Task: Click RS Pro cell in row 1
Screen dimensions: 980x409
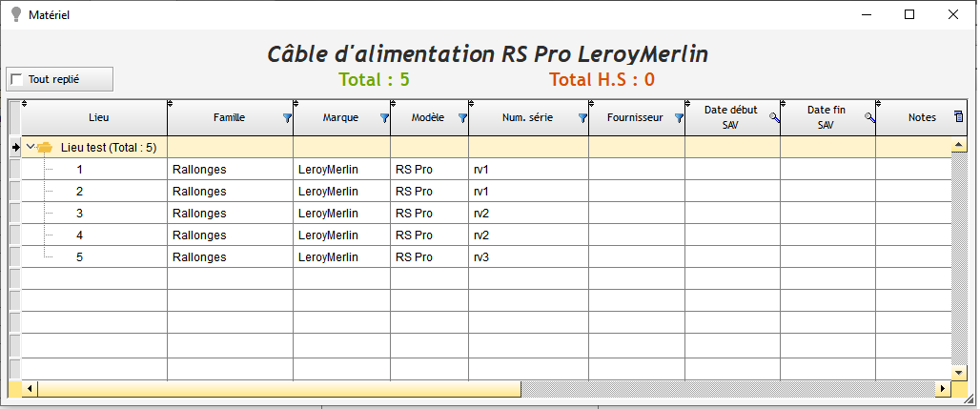Action: [429, 170]
